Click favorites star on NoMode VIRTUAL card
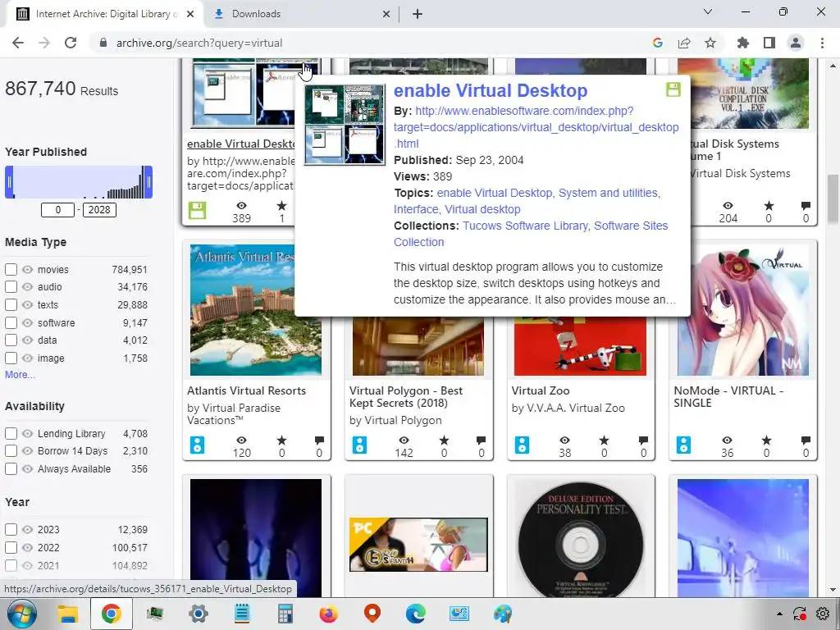Viewport: 840px width, 630px height. click(x=767, y=441)
